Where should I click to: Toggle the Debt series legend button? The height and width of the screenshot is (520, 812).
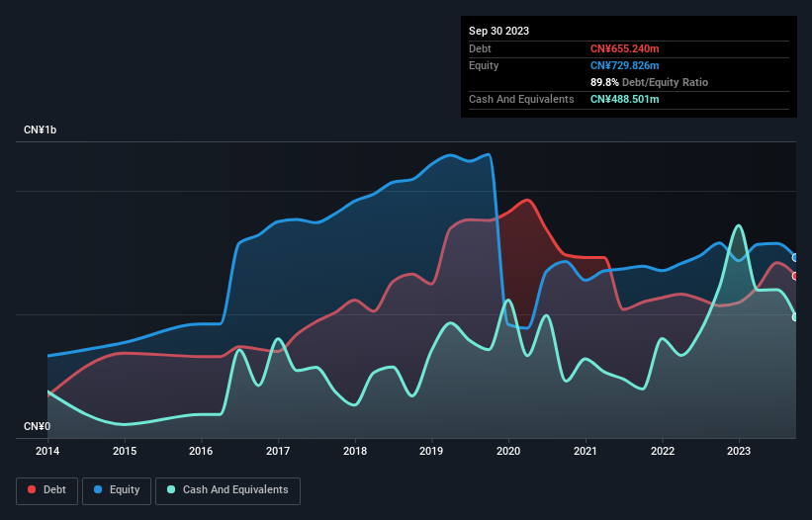46,490
